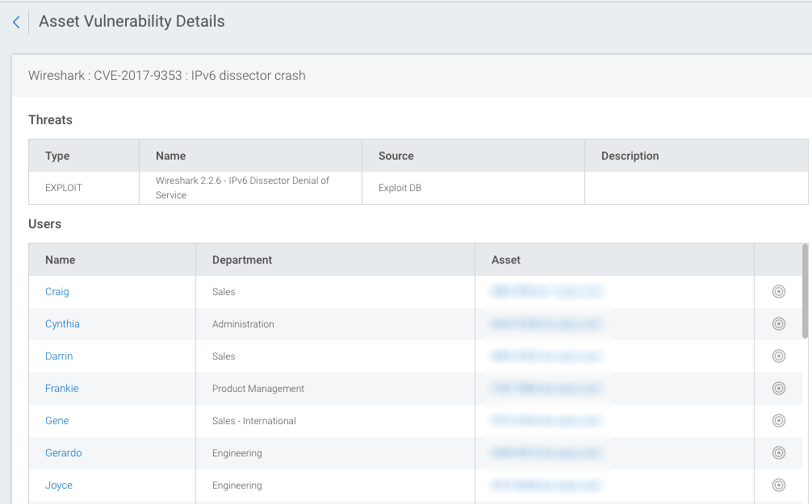Click the target icon in Cynthia's row

click(778, 324)
